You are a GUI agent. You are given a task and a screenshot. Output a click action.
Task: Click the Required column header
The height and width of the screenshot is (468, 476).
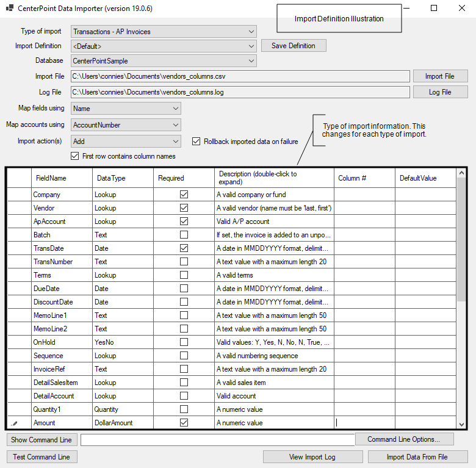[184, 178]
